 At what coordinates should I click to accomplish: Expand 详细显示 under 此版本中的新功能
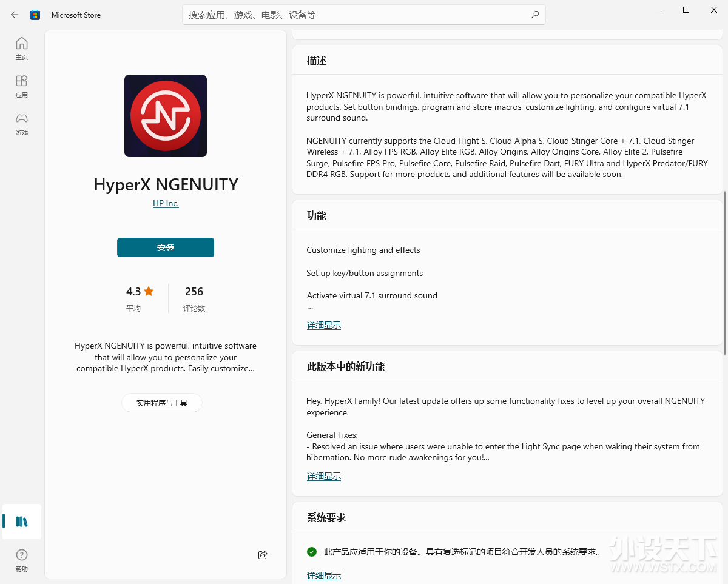(x=324, y=476)
